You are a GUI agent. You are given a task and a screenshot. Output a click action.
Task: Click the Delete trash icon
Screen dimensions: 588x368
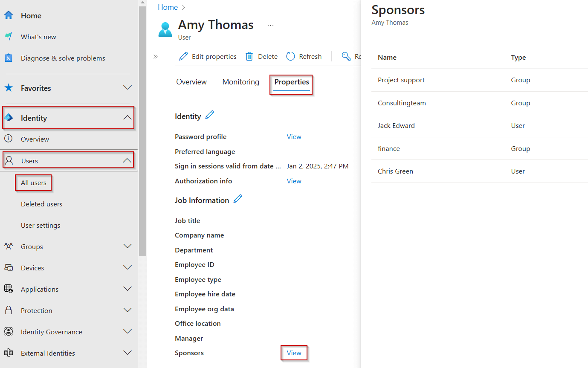[249, 56]
